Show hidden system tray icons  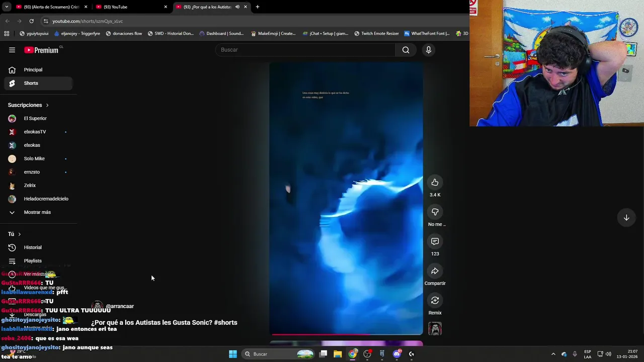[x=553, y=354]
